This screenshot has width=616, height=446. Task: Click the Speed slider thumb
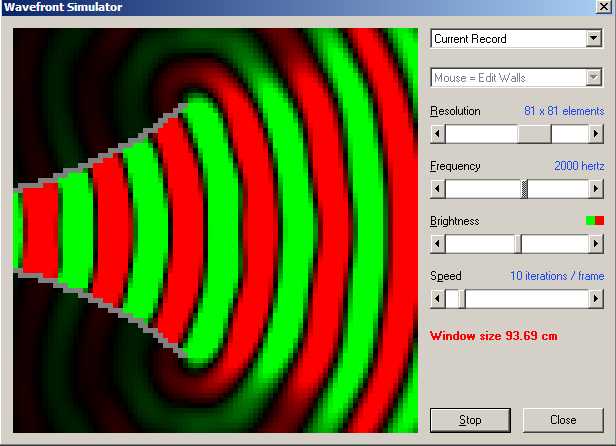pos(462,299)
